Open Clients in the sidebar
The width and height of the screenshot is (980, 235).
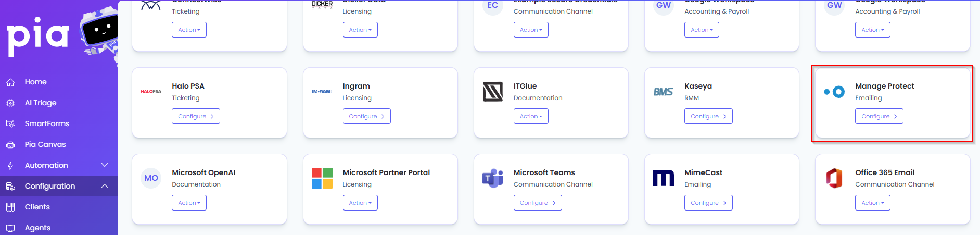tap(37, 207)
